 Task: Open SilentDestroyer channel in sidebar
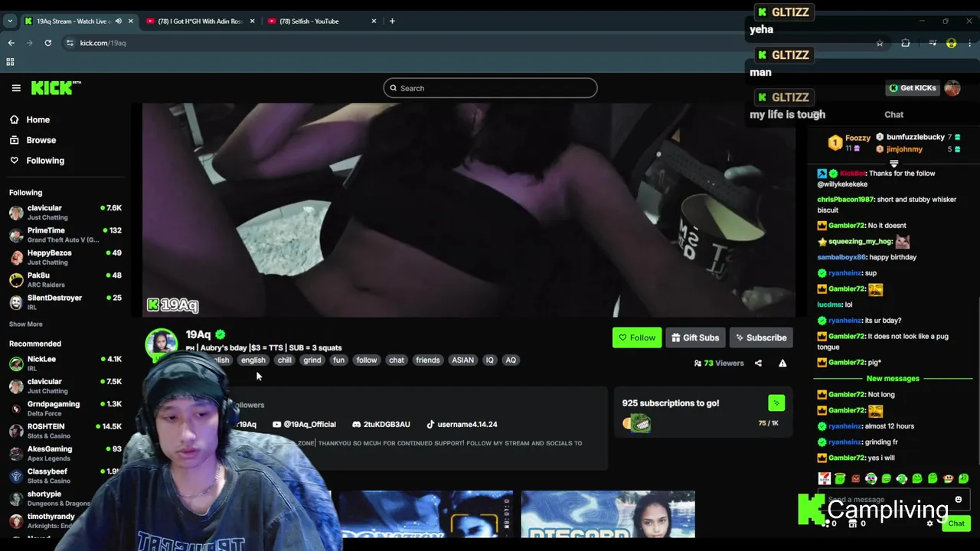(x=65, y=302)
